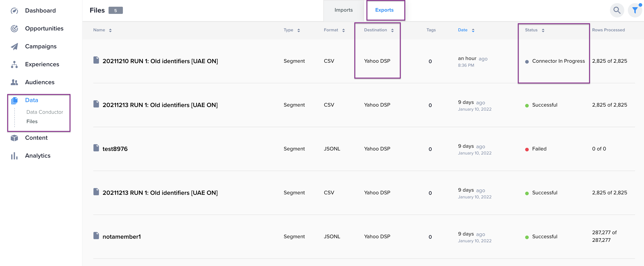Open the Files sidebar submenu item
The height and width of the screenshot is (266, 644).
click(32, 122)
